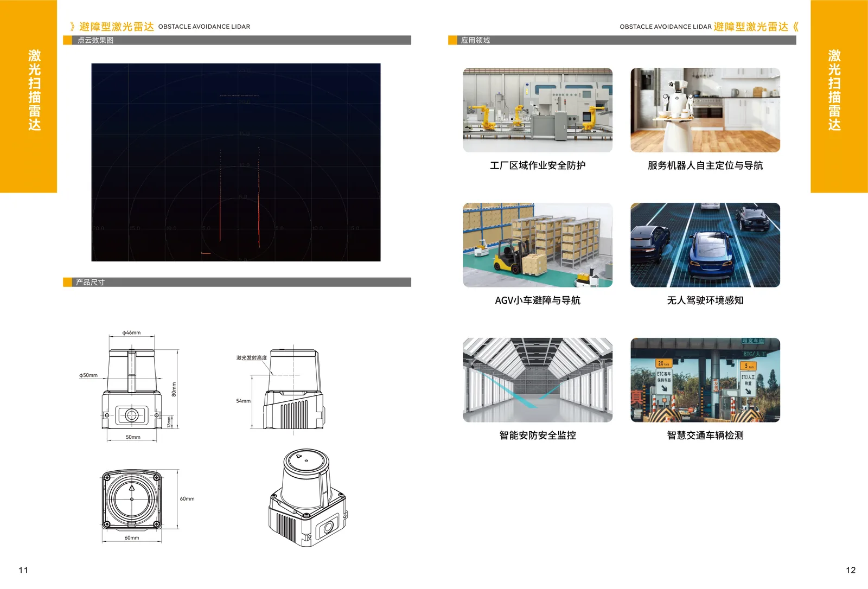Click the 应用领域 section header

click(x=622, y=40)
